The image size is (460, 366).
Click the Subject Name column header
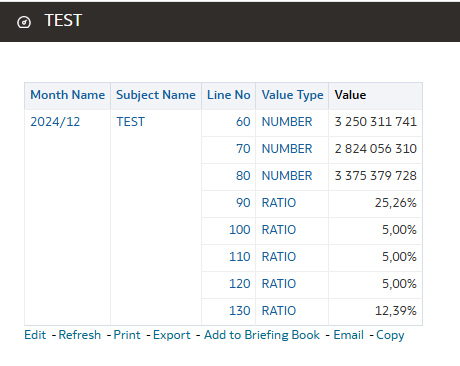tap(156, 95)
